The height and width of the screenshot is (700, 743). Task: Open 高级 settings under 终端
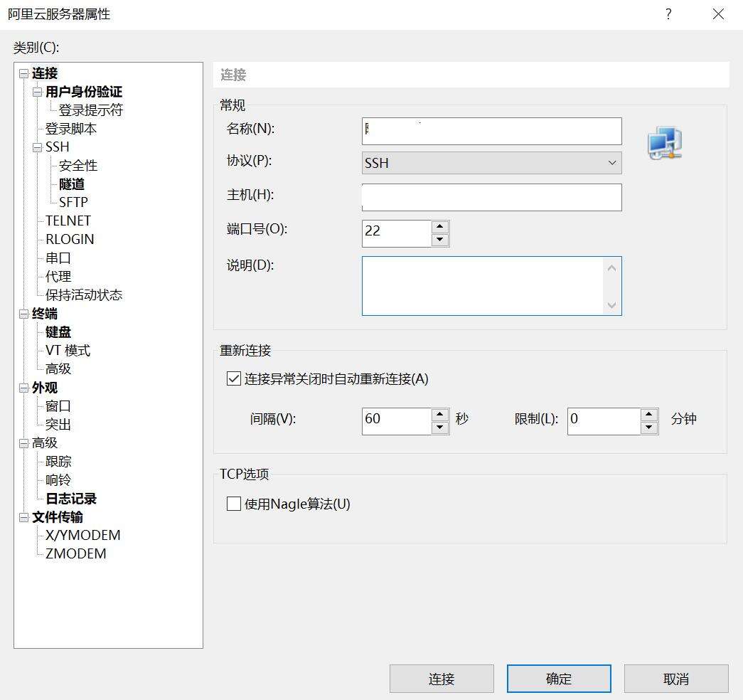pos(58,369)
